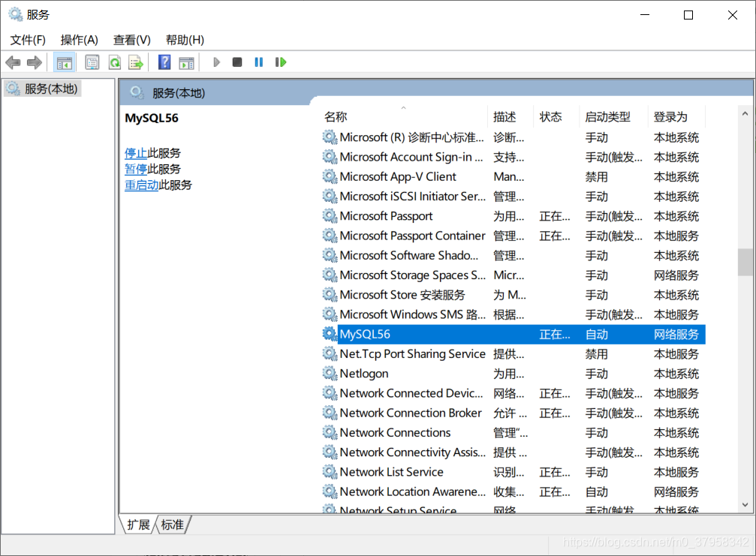Screen dimensions: 756x556
Task: Click gear icon beside Network List Service
Action: coord(330,472)
